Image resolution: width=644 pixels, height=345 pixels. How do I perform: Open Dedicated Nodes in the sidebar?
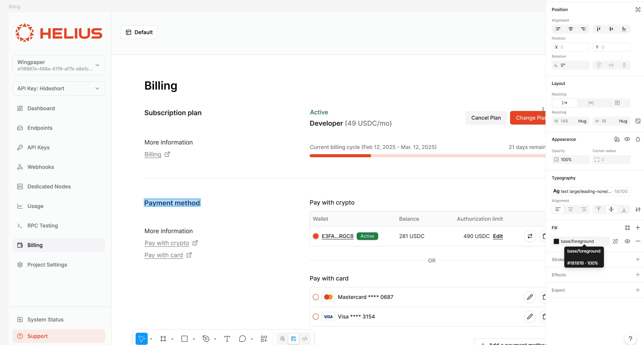pyautogui.click(x=49, y=186)
